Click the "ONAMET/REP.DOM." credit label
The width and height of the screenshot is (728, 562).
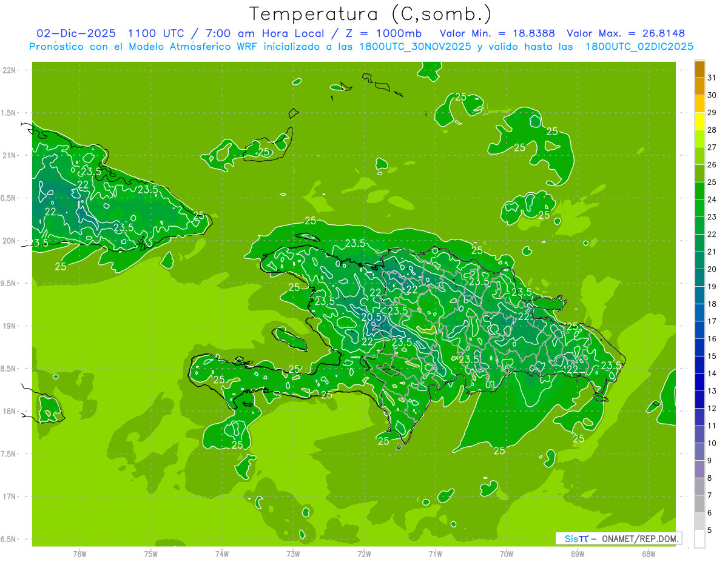click(641, 538)
